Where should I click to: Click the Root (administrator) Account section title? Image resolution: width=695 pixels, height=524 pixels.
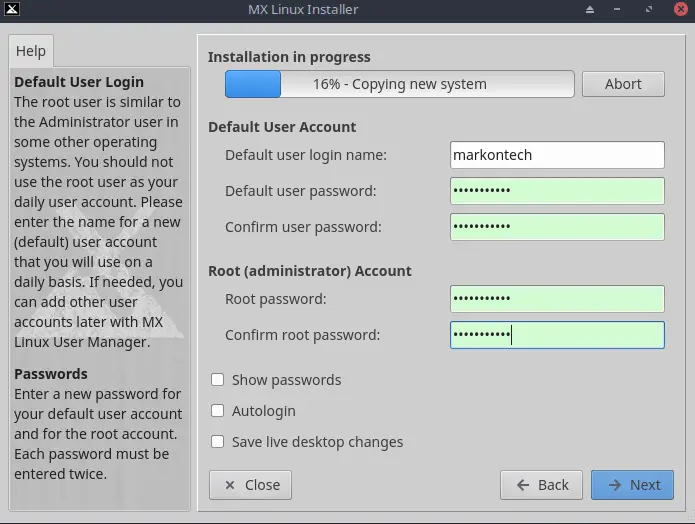(310, 271)
